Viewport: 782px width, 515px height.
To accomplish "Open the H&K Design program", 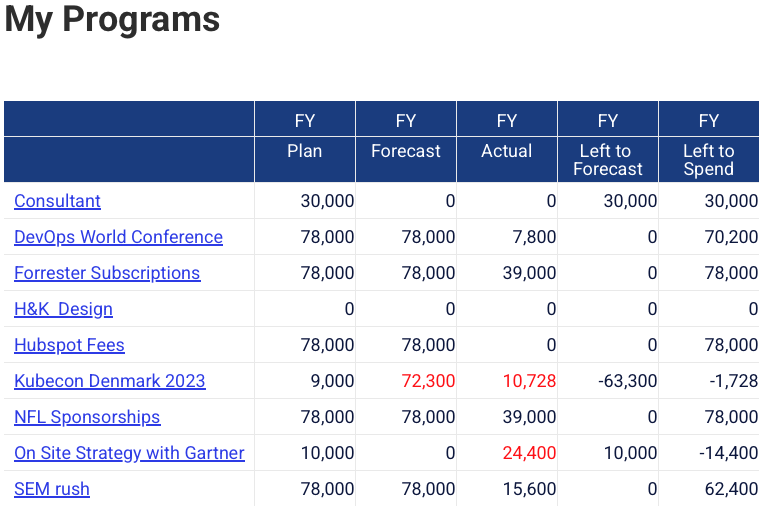I will click(63, 309).
